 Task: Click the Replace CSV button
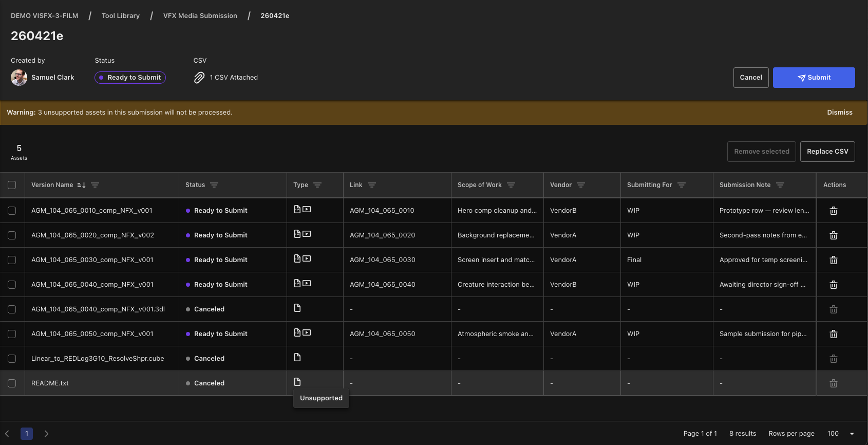(827, 152)
